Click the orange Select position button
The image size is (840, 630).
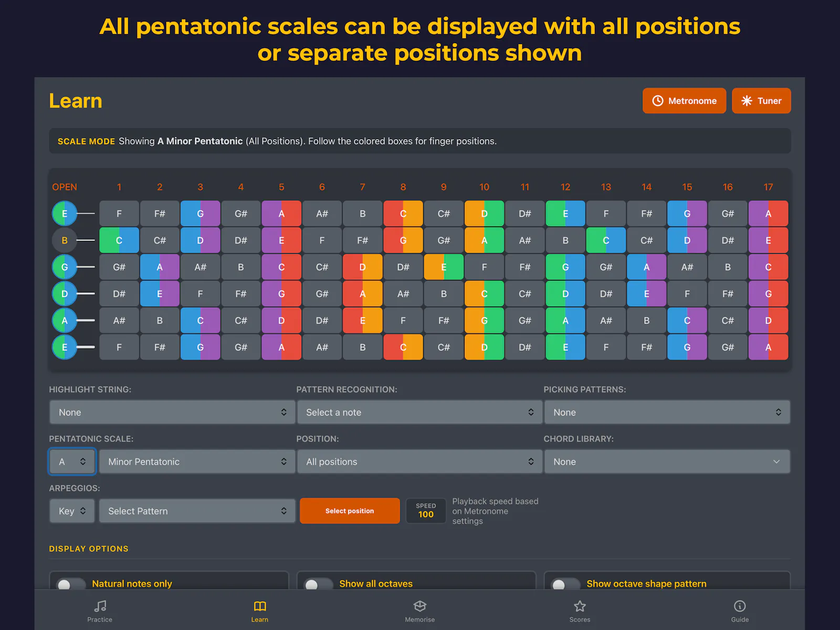[x=350, y=511]
